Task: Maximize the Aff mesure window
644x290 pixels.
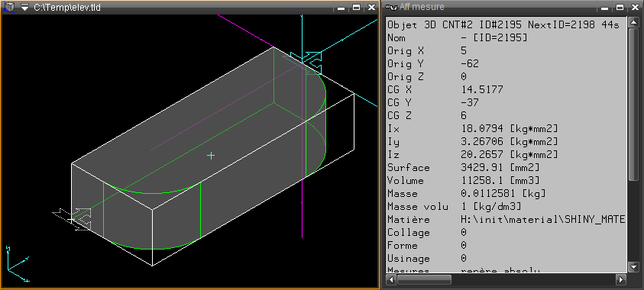Action: tap(620, 8)
